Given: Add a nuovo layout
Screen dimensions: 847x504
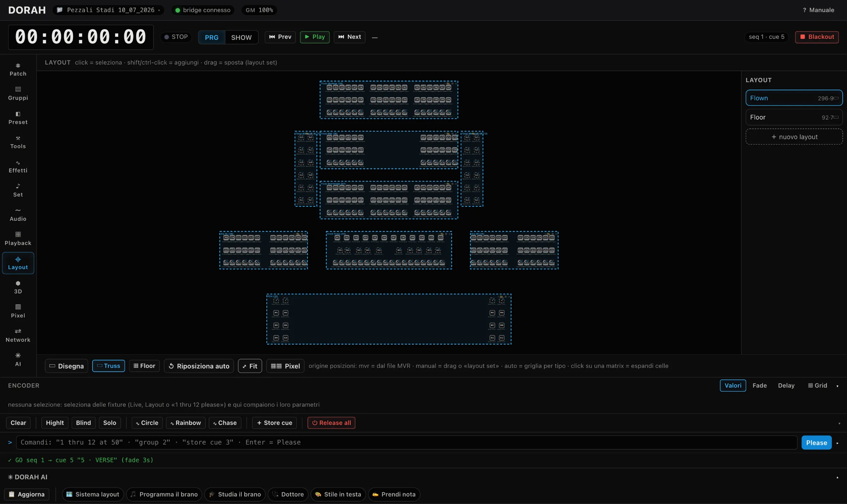Looking at the screenshot, I should [x=794, y=137].
